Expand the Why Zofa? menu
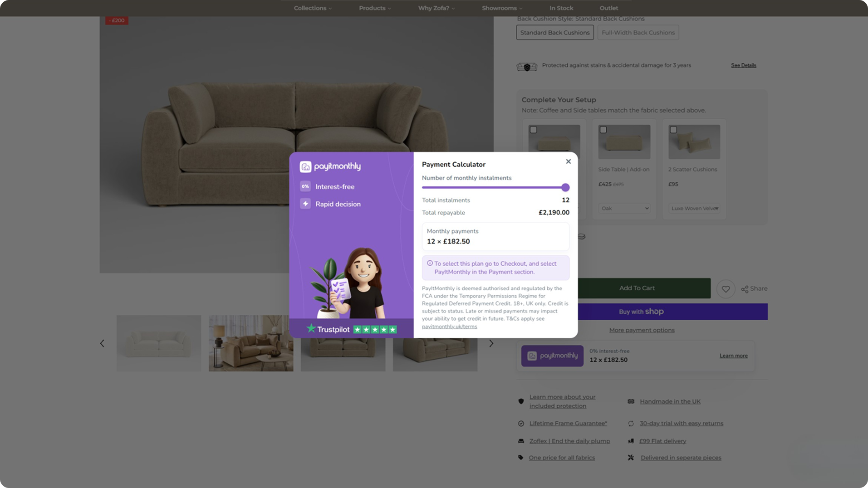 [x=436, y=8]
